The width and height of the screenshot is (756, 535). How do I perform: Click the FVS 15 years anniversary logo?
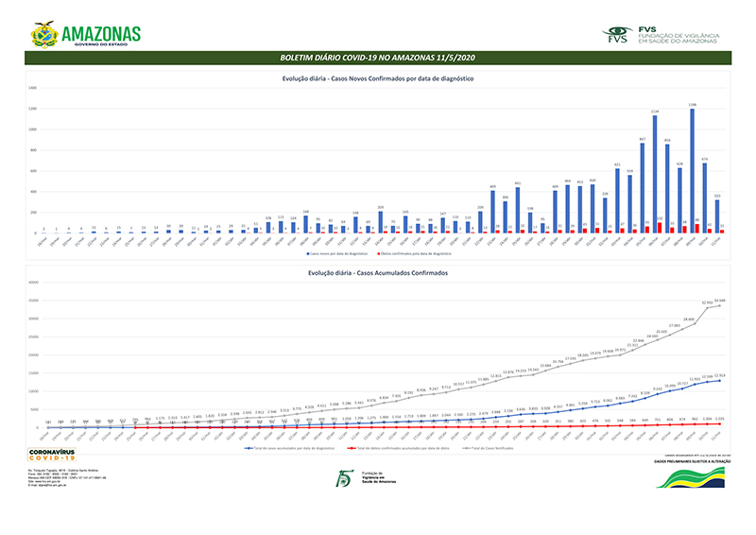click(x=343, y=479)
